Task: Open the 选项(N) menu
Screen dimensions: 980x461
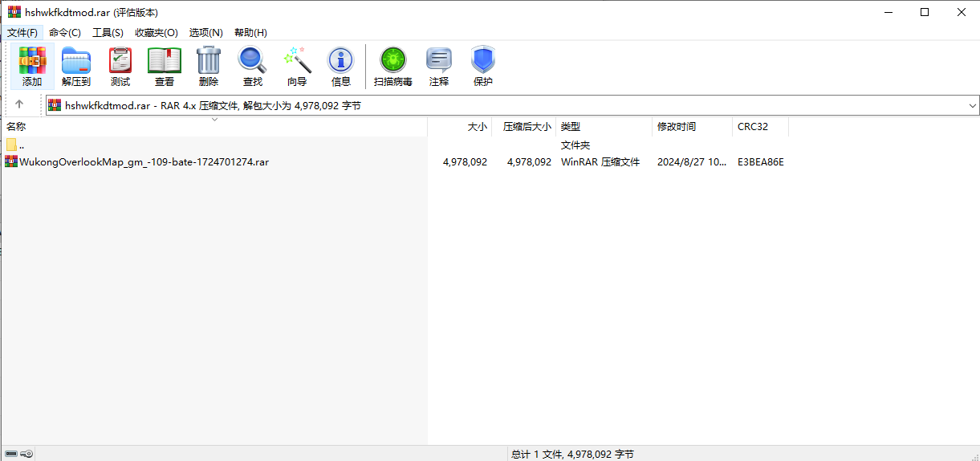Action: coord(206,32)
